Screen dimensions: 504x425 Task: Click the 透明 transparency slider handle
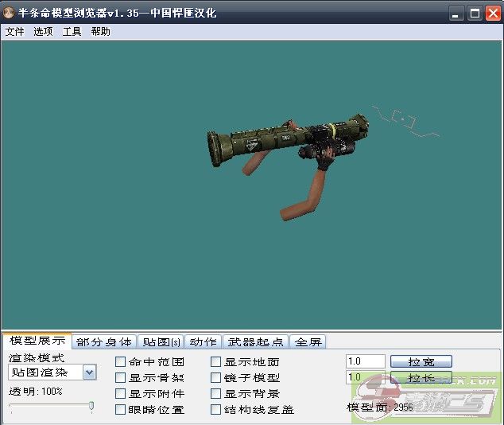(91, 407)
